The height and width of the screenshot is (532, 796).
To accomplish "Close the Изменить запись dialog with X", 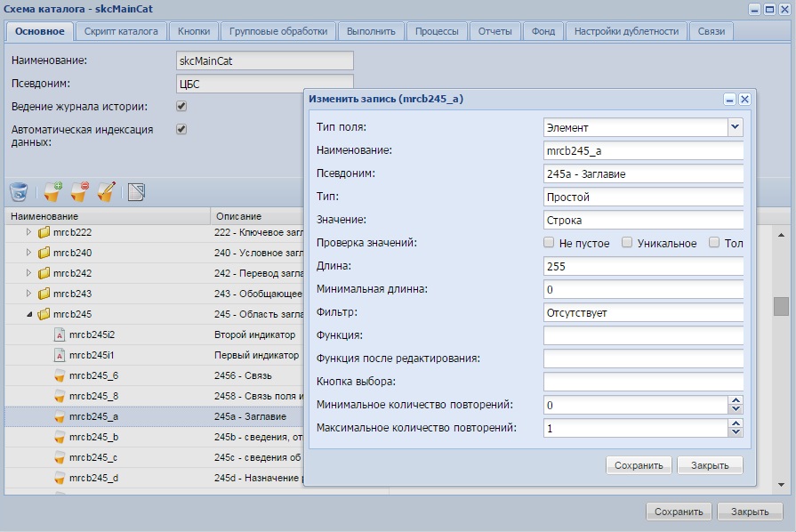I will (744, 100).
